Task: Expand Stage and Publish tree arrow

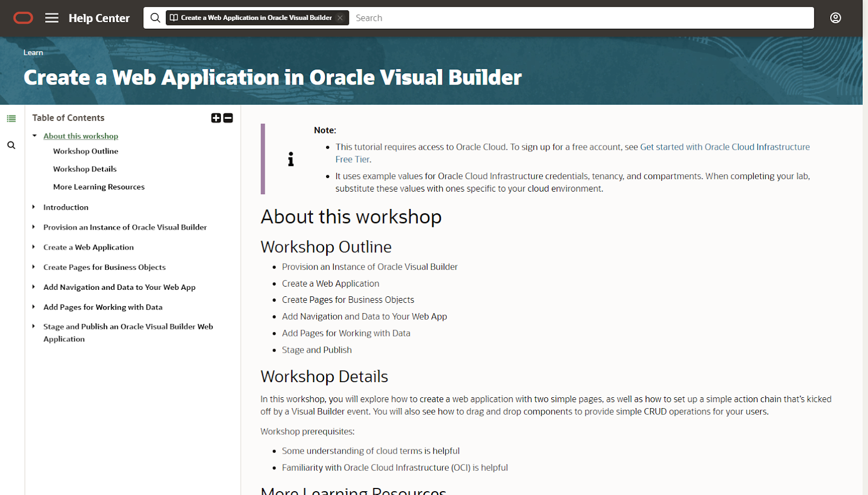Action: (x=34, y=326)
